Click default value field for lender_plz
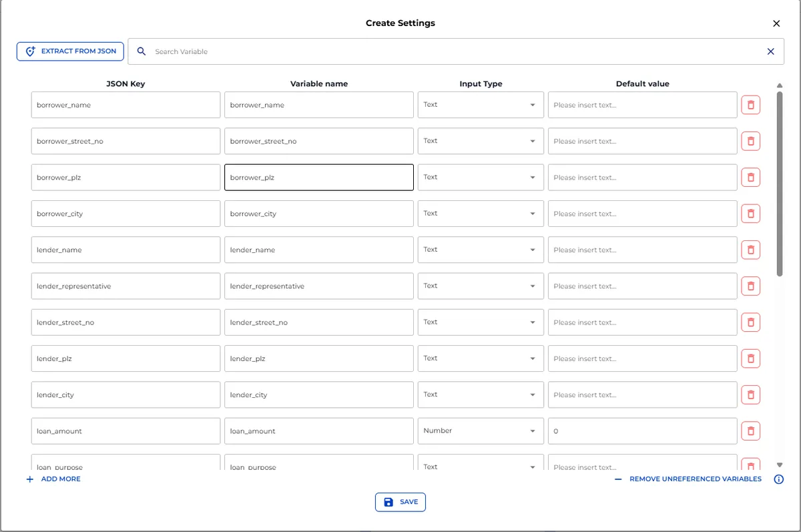This screenshot has height=532, width=801. pos(642,358)
